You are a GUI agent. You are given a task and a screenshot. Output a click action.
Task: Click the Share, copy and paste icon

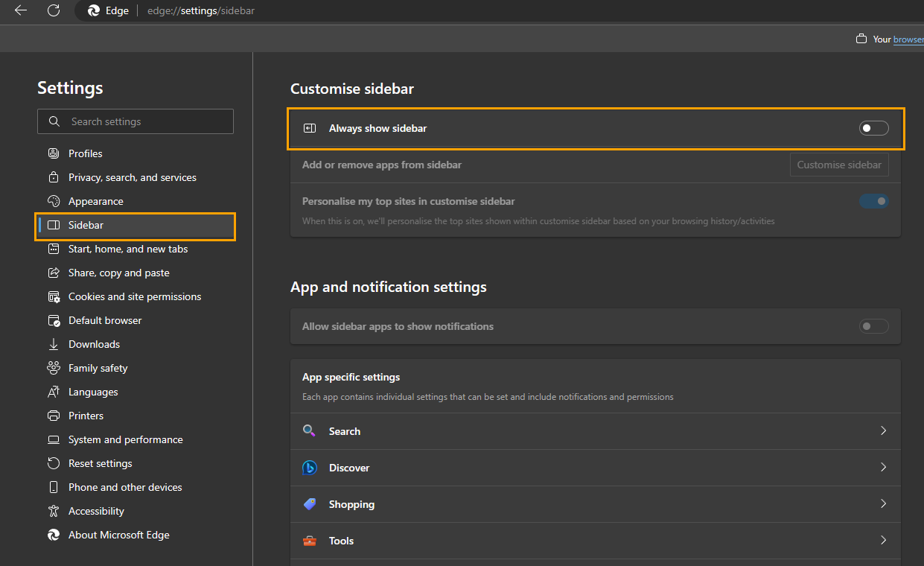(x=54, y=273)
